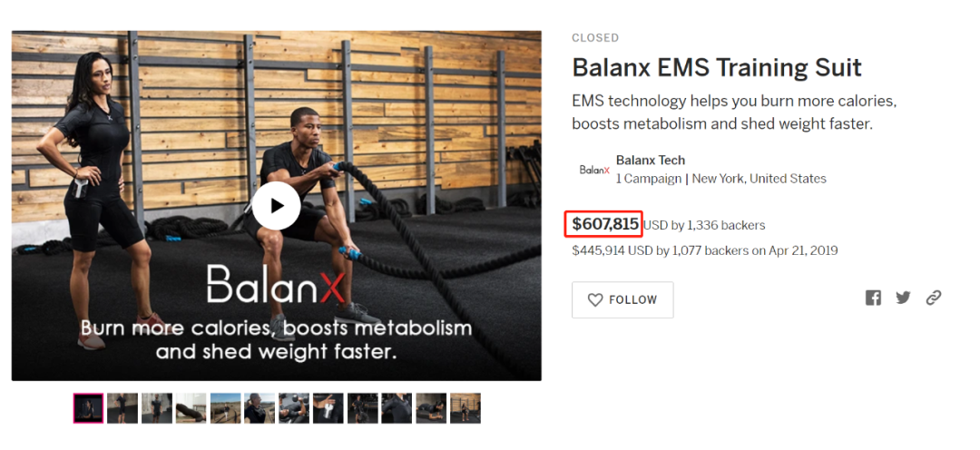Share campaign on Twitter
The width and height of the screenshot is (980, 450).
point(903,298)
